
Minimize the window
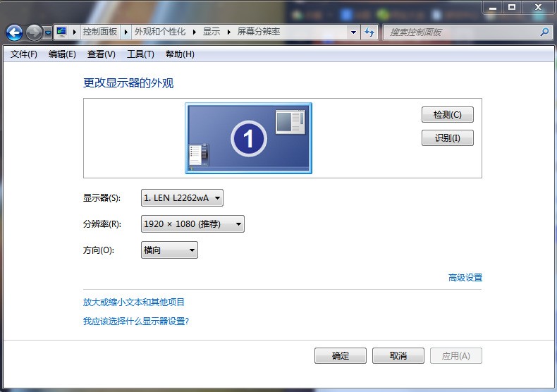[493, 8]
